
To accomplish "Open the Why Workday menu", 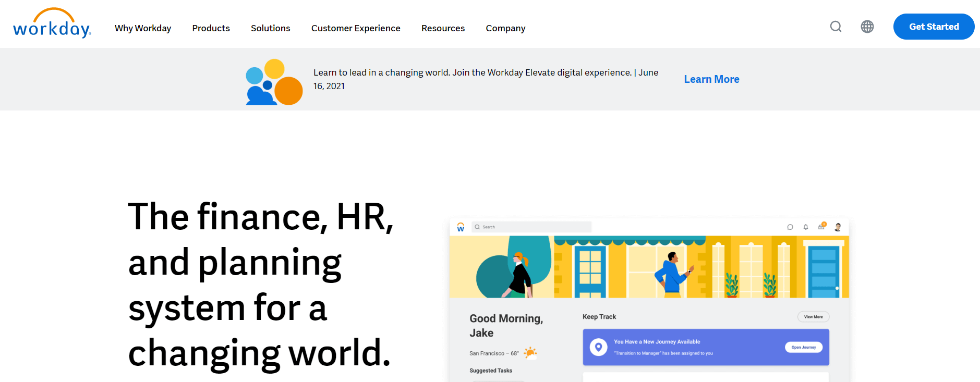I will [x=143, y=28].
